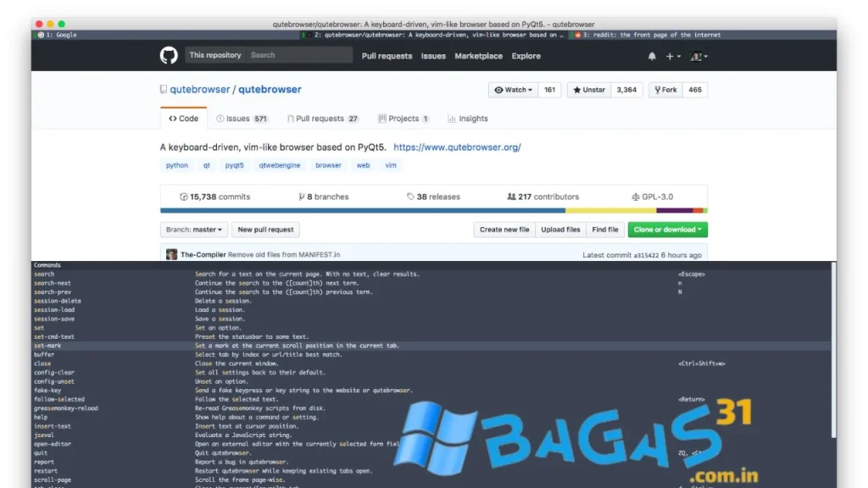Open the Insights tab

[x=468, y=119]
